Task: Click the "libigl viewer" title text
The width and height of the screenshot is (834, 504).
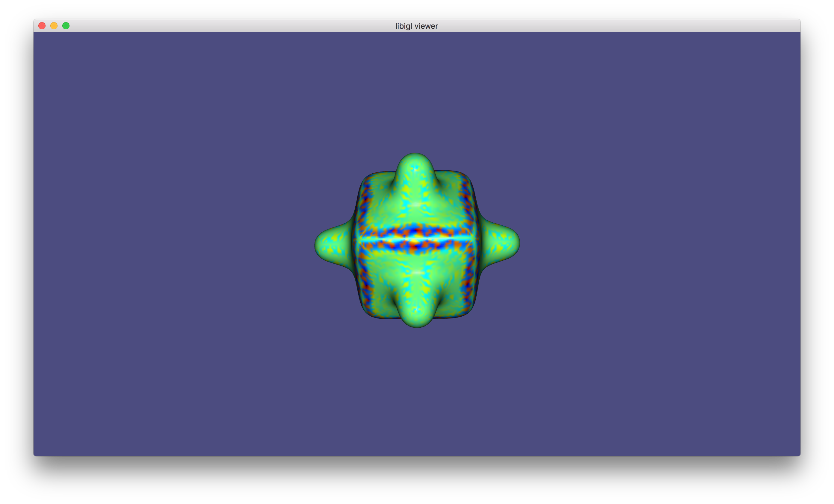Action: (x=416, y=26)
